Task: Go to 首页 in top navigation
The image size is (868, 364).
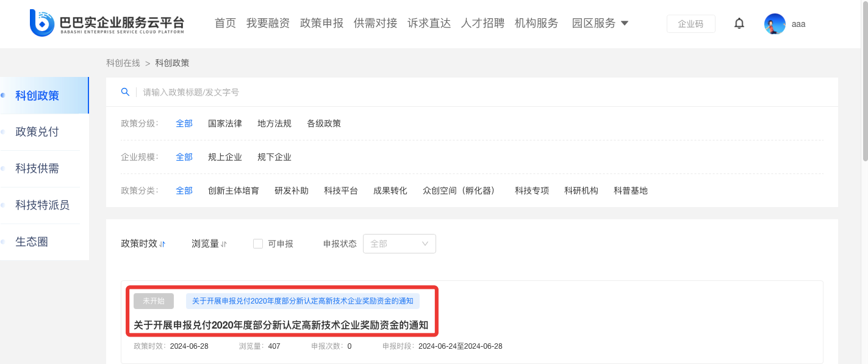Action: [225, 23]
